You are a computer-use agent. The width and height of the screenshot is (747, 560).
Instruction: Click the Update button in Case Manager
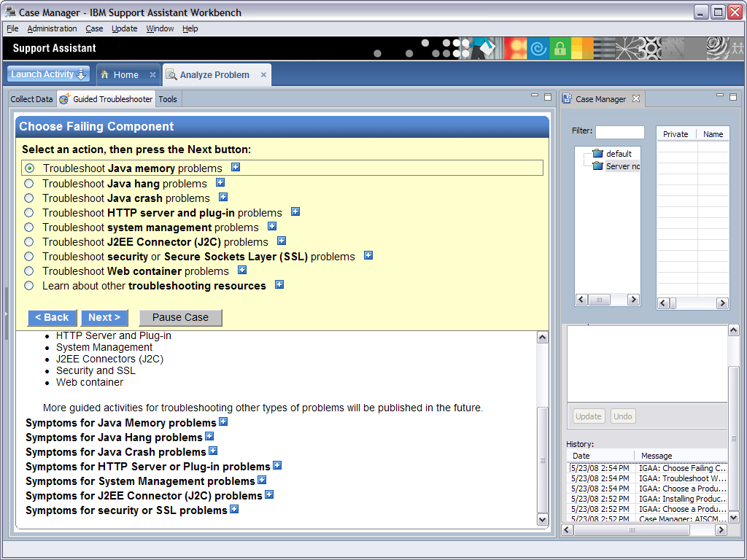pyautogui.click(x=589, y=416)
